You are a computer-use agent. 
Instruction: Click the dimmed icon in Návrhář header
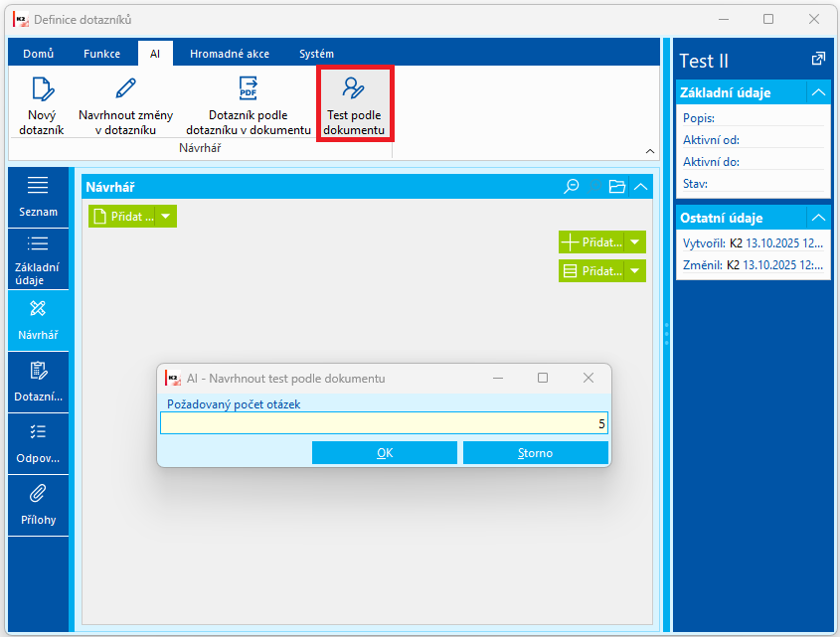coord(594,187)
